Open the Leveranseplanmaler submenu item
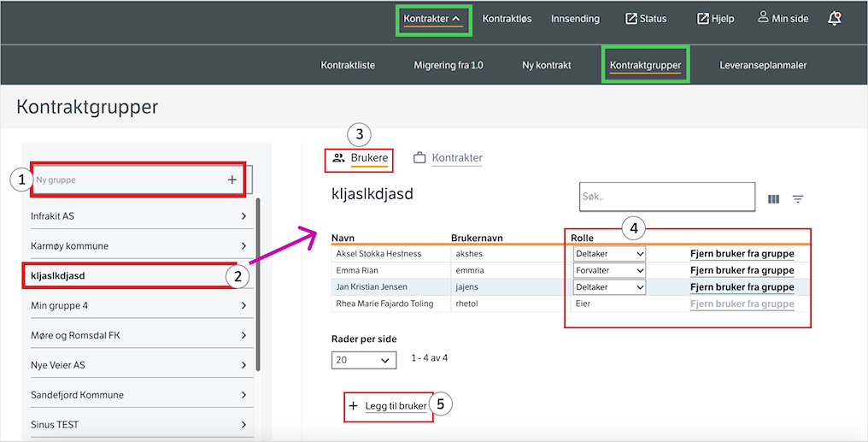The height and width of the screenshot is (442, 868). [x=763, y=65]
